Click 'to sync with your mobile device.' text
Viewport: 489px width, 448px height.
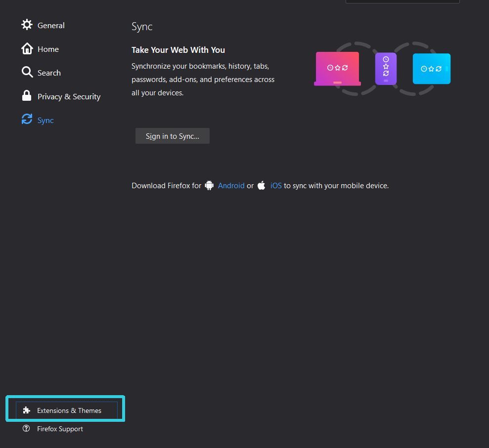point(336,186)
